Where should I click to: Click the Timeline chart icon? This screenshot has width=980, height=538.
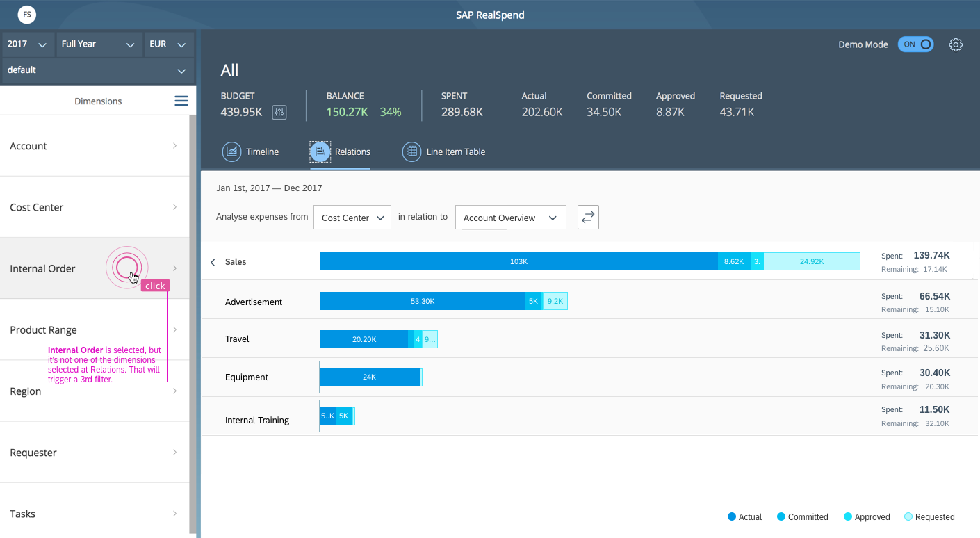pyautogui.click(x=231, y=152)
